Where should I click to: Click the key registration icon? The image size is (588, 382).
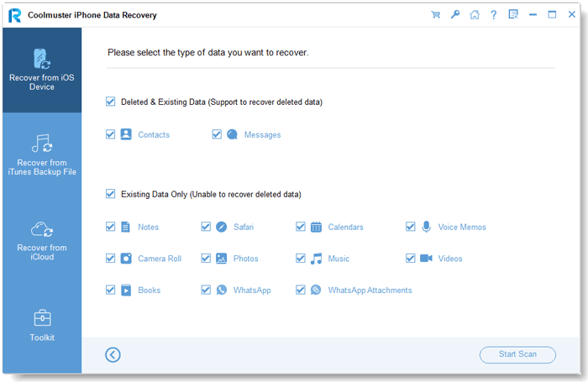click(x=455, y=14)
